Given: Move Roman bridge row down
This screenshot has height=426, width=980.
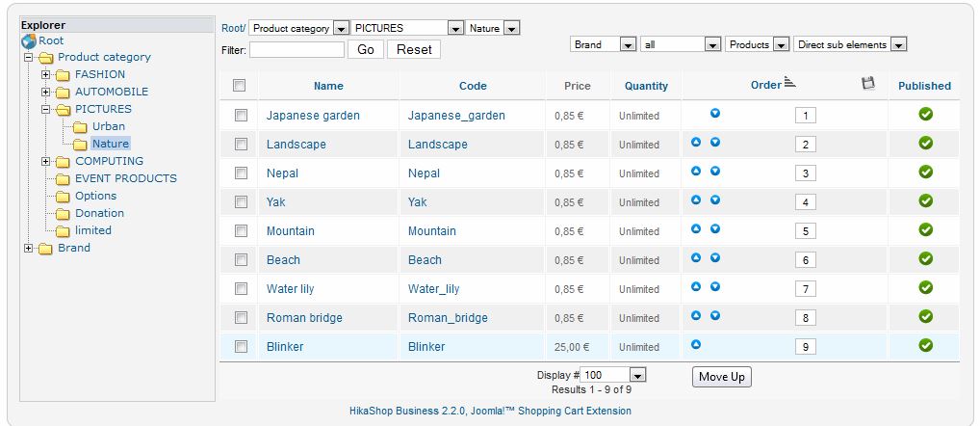Looking at the screenshot, I should click(715, 315).
